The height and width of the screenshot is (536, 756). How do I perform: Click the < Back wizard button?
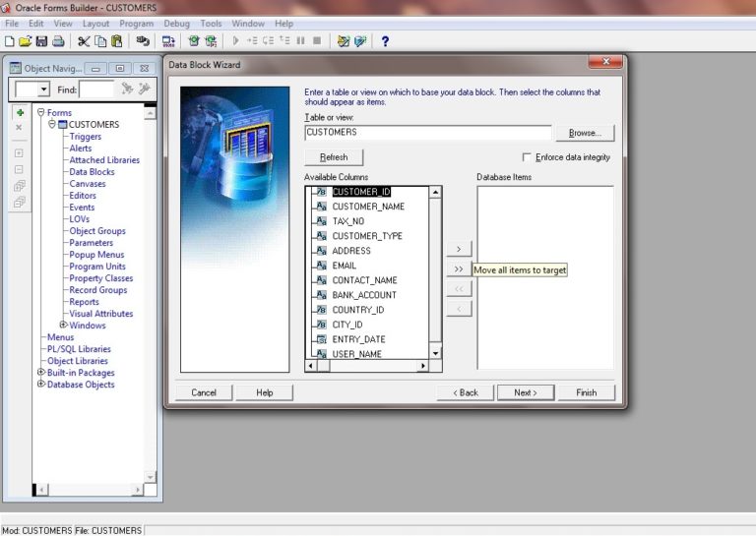click(466, 392)
